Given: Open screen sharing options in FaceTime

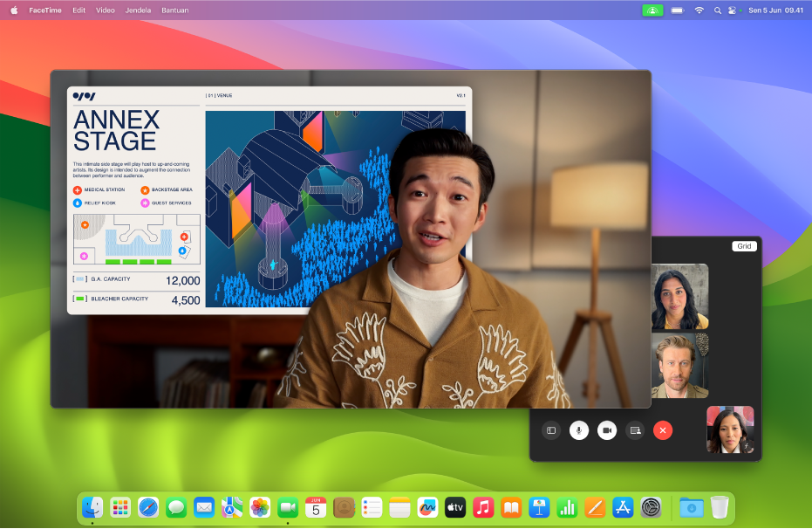Looking at the screenshot, I should click(634, 429).
